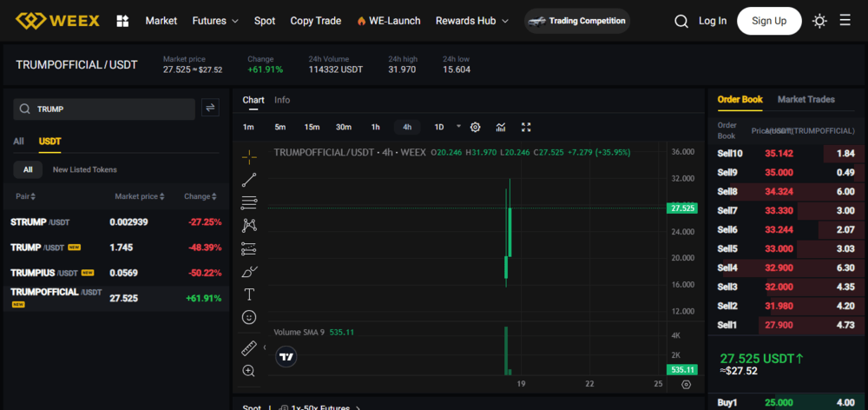This screenshot has height=410, width=868.
Task: Select the Order Book tab
Action: [x=740, y=100]
